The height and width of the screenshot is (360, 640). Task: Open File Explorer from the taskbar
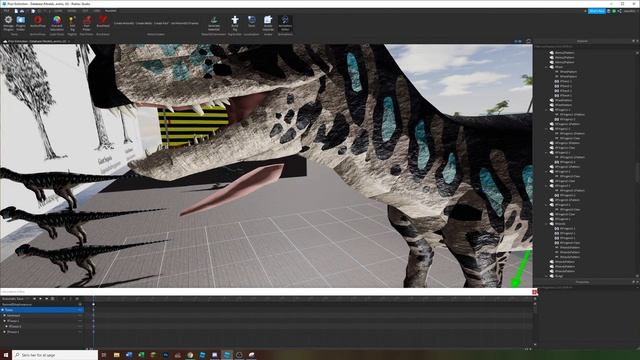(x=116, y=355)
